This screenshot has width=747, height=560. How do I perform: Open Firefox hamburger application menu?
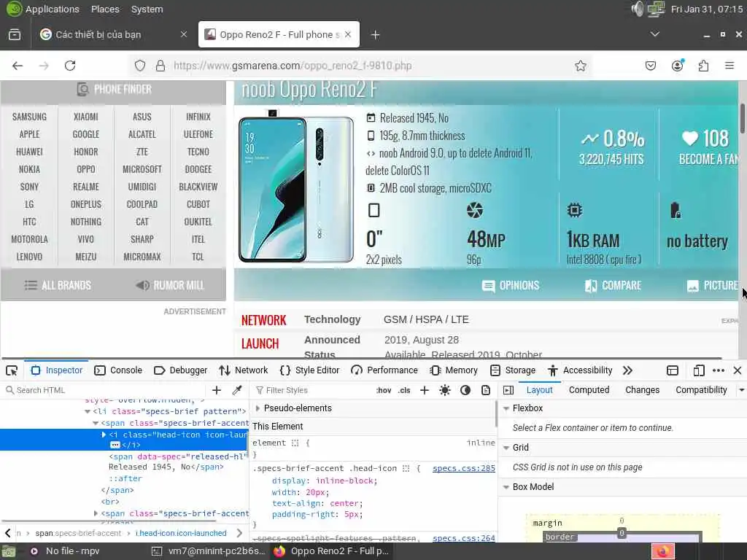tap(729, 66)
